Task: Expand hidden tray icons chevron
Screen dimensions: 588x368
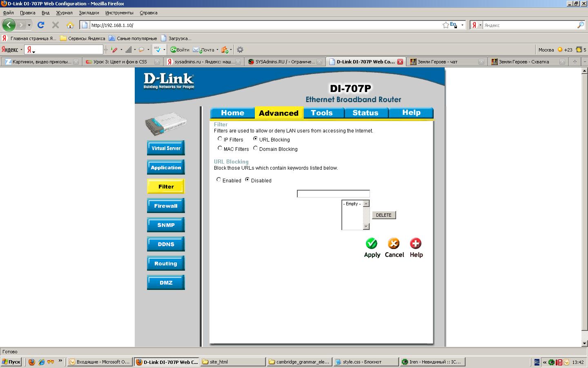Action: [544, 362]
